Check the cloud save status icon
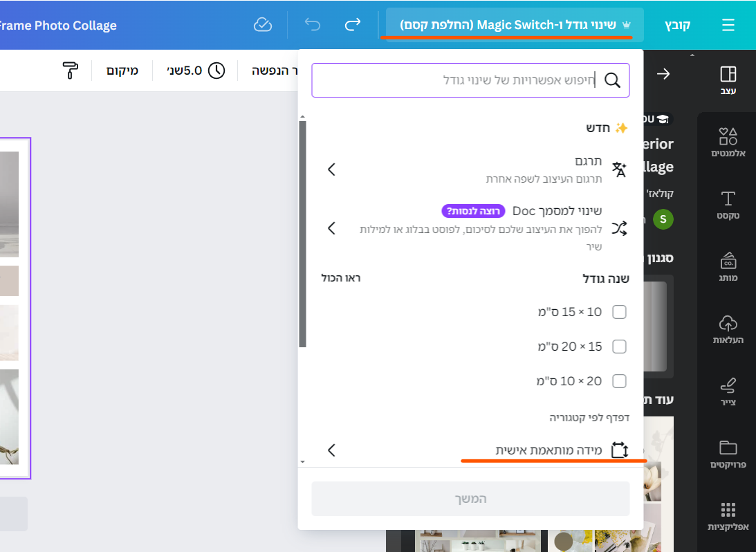The height and width of the screenshot is (552, 756). pyautogui.click(x=263, y=25)
